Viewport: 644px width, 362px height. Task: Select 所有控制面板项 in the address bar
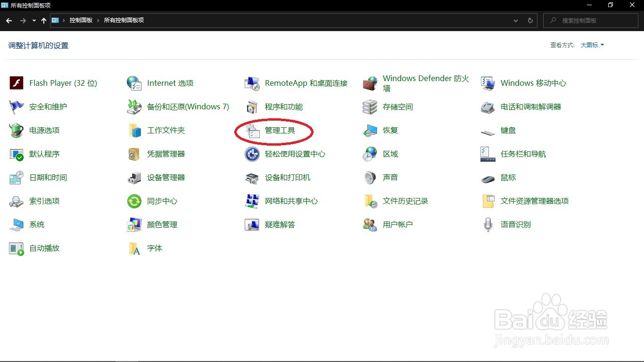pos(123,20)
